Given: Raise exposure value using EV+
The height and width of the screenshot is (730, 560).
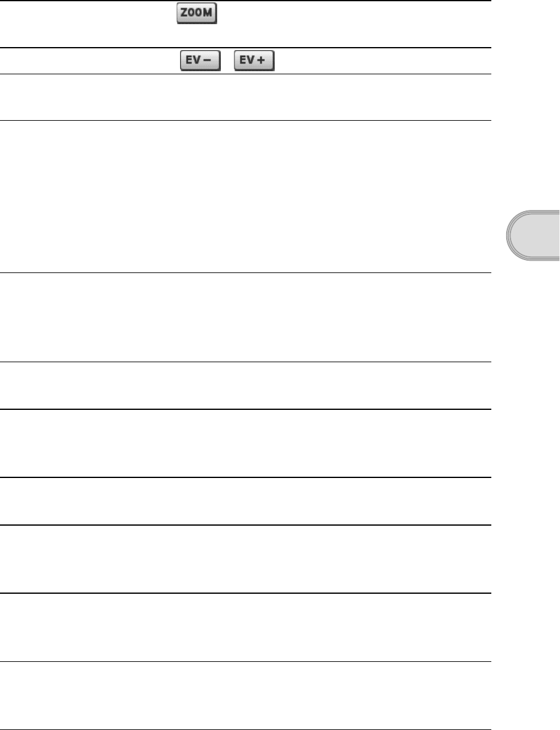Looking at the screenshot, I should [x=254, y=61].
